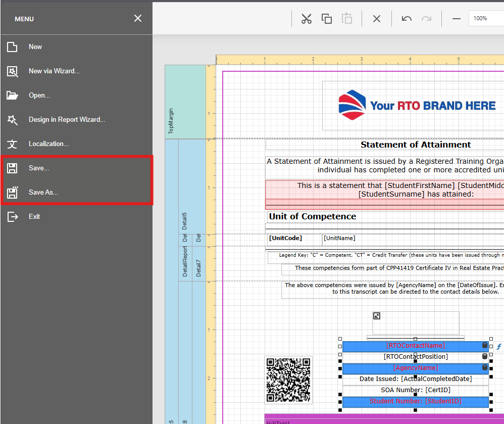Click the Delete X icon in toolbar
Screen dimensions: 504x424
(x=377, y=19)
